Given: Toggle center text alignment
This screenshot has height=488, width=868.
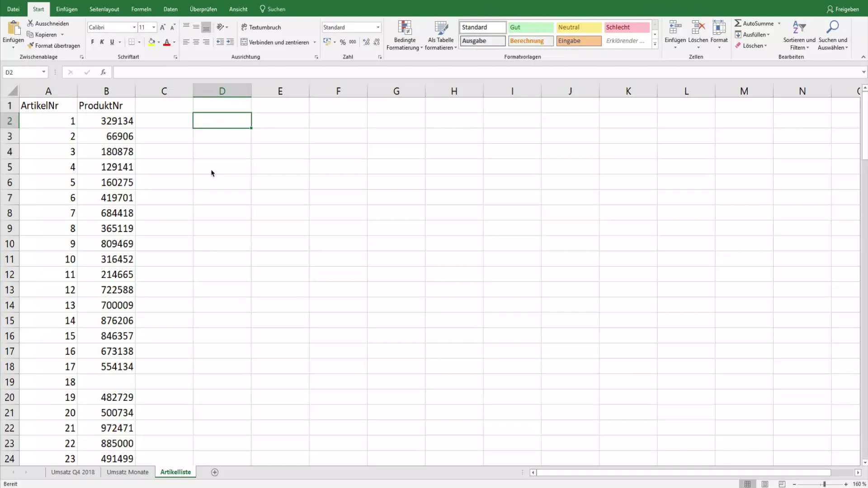Looking at the screenshot, I should (x=196, y=42).
